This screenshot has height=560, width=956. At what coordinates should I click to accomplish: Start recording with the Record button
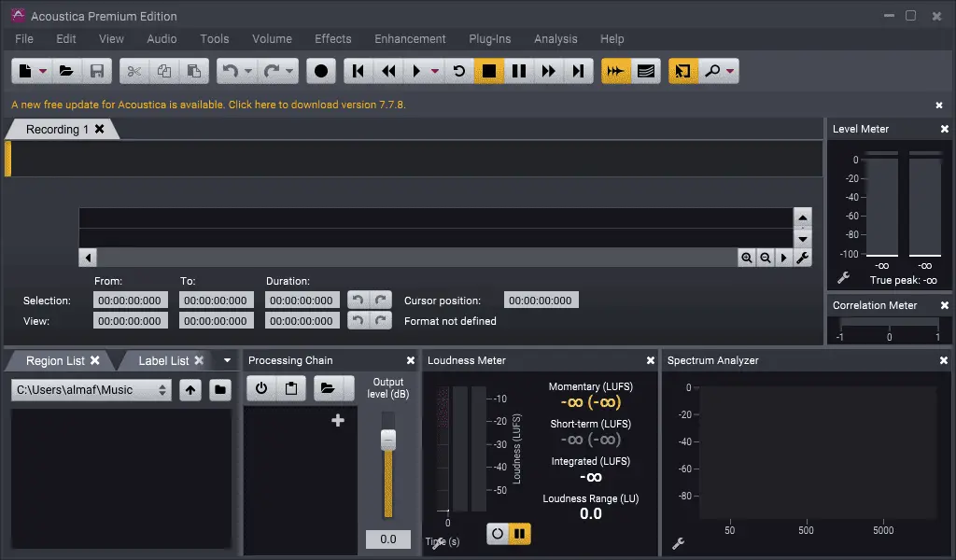321,71
